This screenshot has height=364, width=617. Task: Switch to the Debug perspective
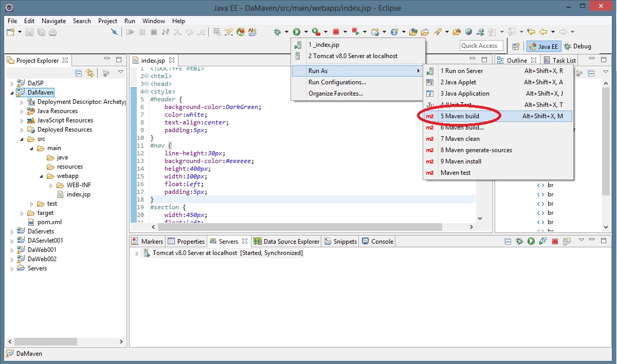pyautogui.click(x=578, y=46)
